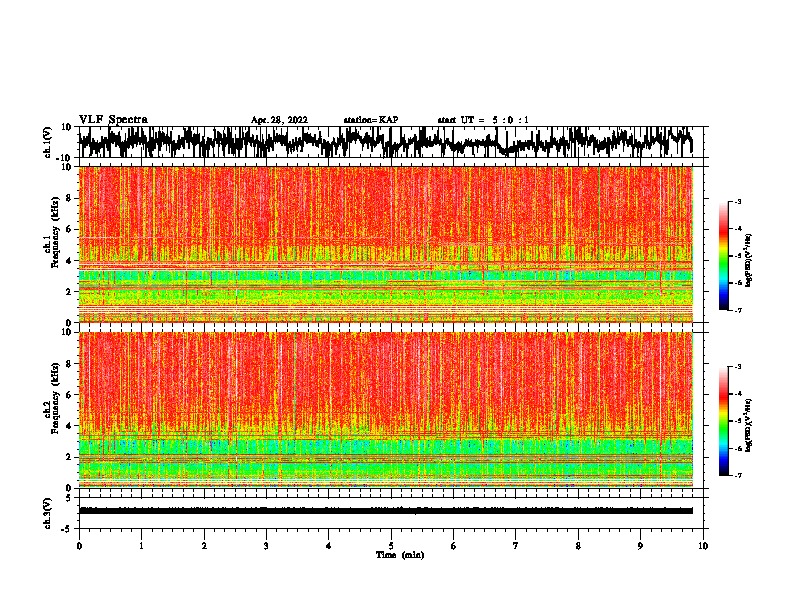Click the ch.2 spectrogram panel
Image resolution: width=792 pixels, height=612 pixels.
pos(386,410)
